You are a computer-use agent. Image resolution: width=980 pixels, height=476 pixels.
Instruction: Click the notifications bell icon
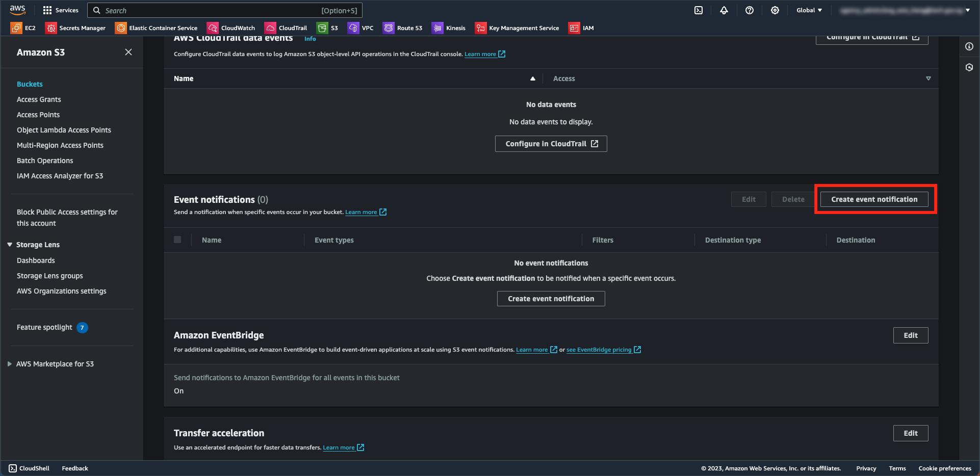tap(724, 10)
